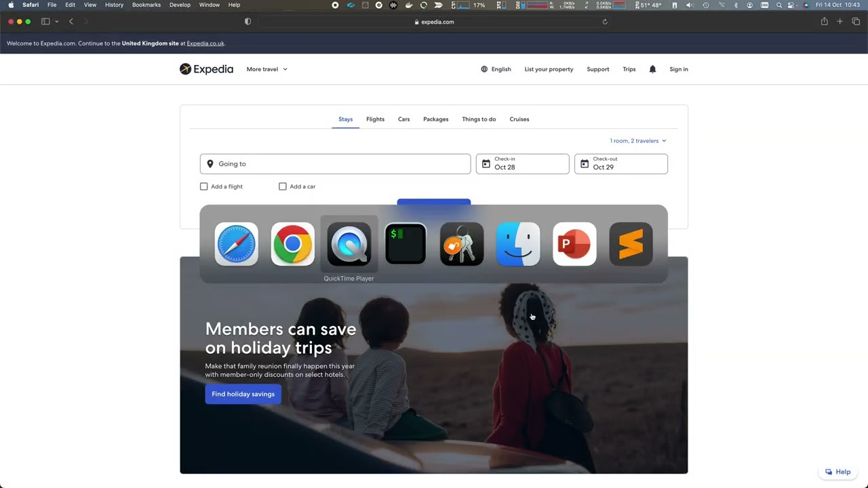This screenshot has height=488, width=868.
Task: Open Spotlight search in the menu bar
Action: pos(778,5)
